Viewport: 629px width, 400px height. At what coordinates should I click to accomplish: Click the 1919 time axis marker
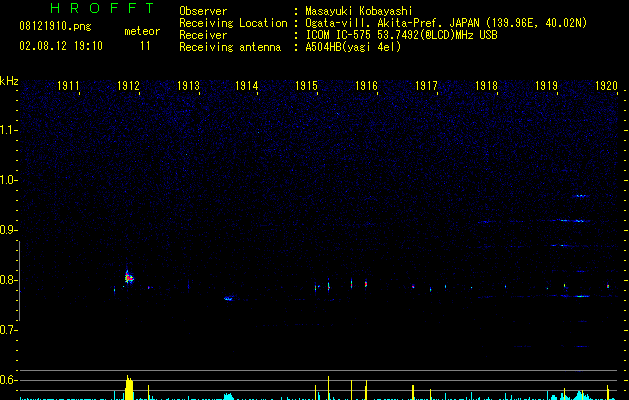(546, 85)
